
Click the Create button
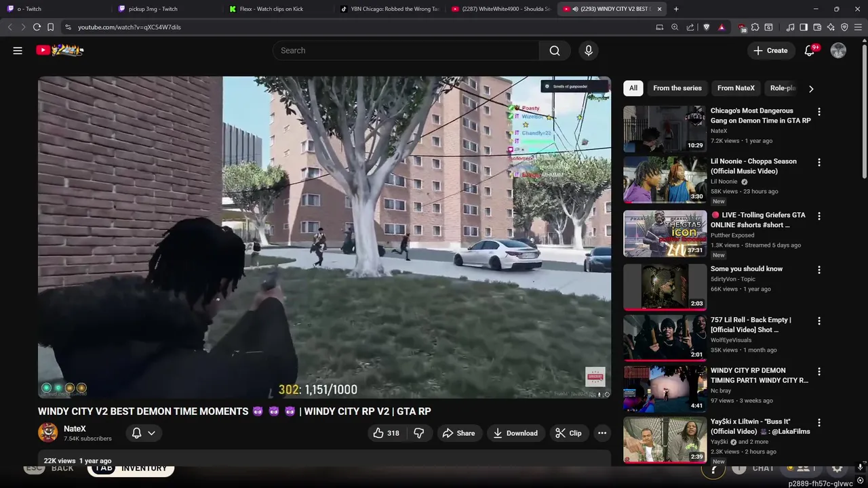[x=771, y=51]
